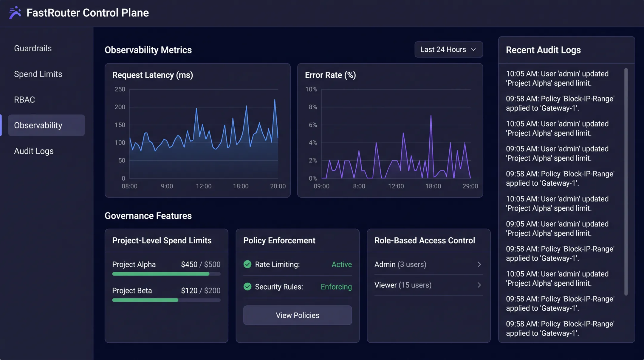Click the FastRouter logo icon

pyautogui.click(x=15, y=13)
